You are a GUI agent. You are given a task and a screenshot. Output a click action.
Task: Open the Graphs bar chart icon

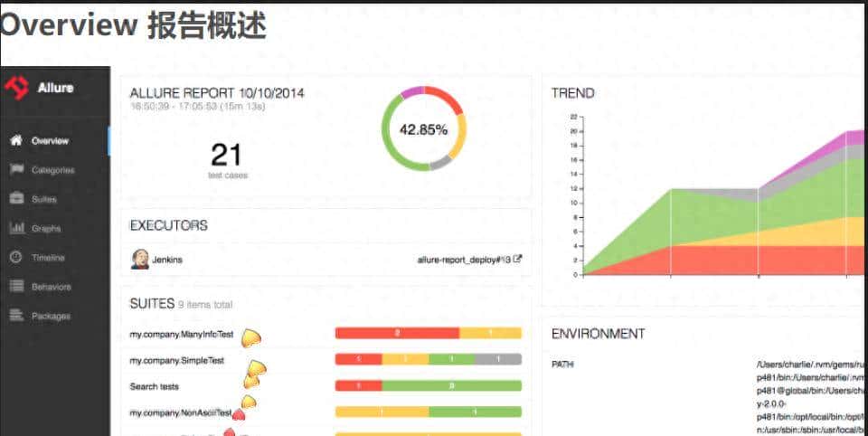tap(17, 228)
